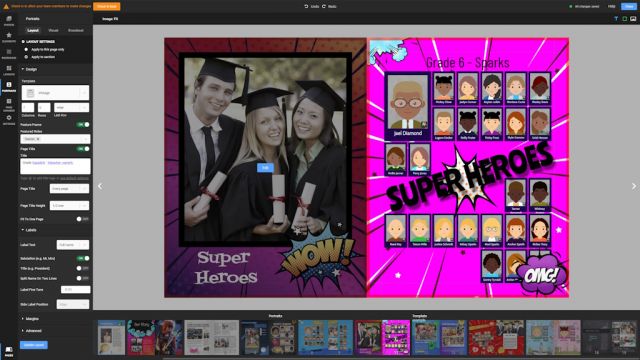Open the Label Text dropdown
This screenshot has height=360, width=640.
(x=73, y=245)
